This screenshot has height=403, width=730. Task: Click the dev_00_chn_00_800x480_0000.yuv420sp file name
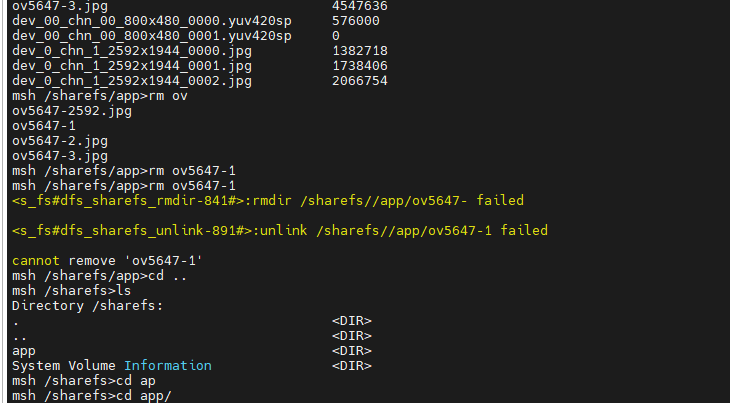152,20
